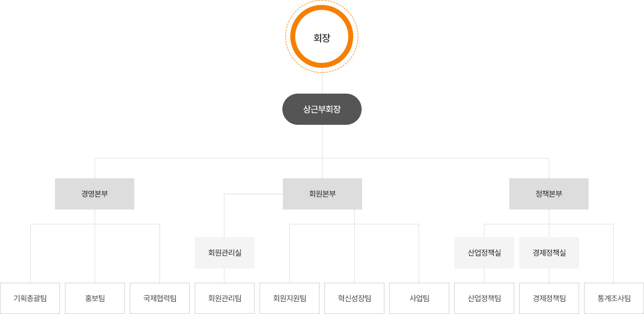The width and height of the screenshot is (644, 314).
Task: Open the 기획총괄팀 team box
Action: 30,298
